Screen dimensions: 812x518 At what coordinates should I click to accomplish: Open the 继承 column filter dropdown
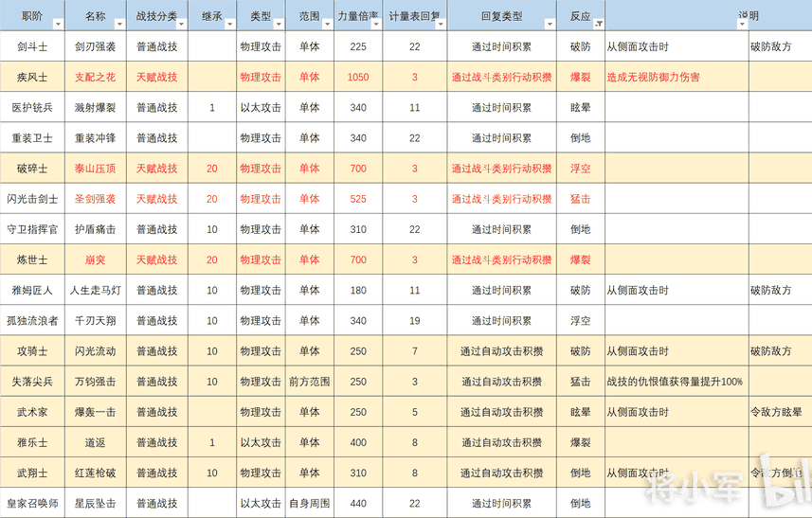[230, 25]
